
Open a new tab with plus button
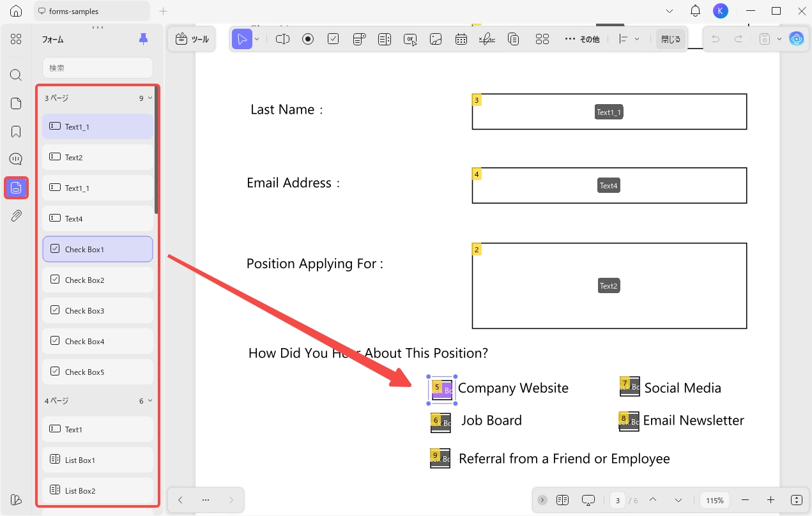(163, 11)
